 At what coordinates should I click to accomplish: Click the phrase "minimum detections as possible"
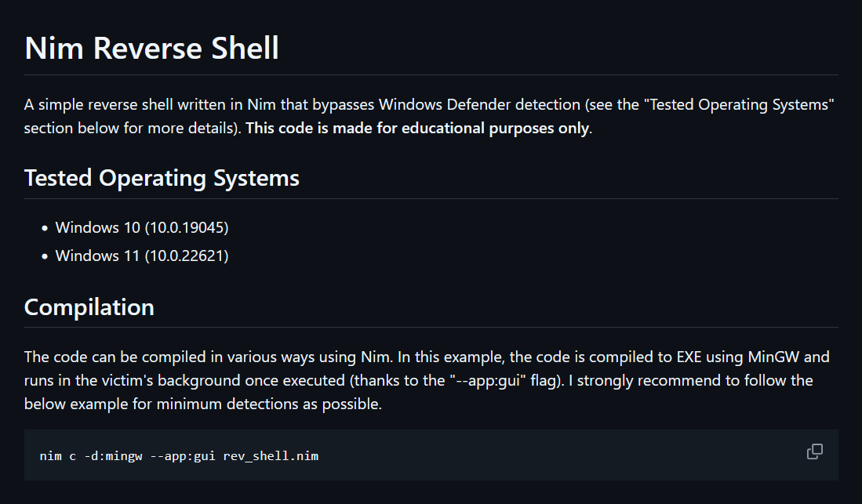coord(269,404)
